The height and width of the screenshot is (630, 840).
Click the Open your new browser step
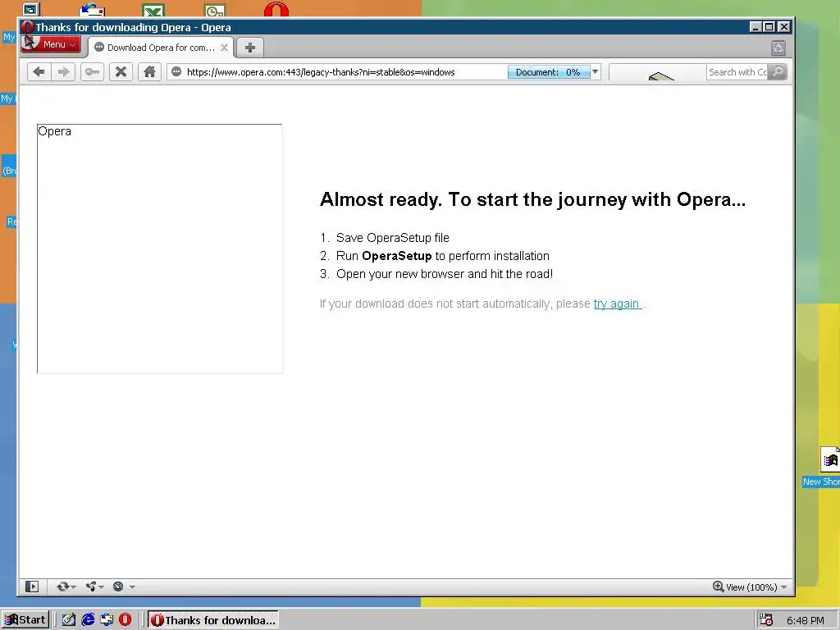tap(445, 274)
